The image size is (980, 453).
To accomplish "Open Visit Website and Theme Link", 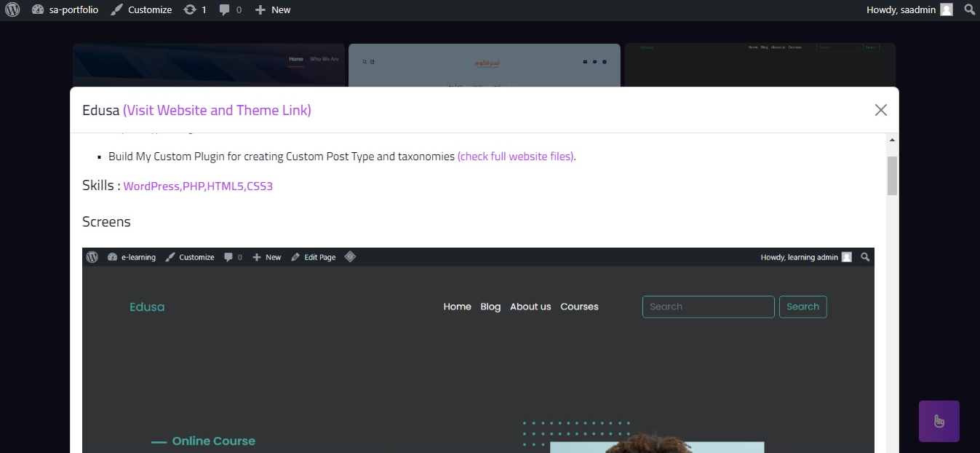I will [x=217, y=110].
